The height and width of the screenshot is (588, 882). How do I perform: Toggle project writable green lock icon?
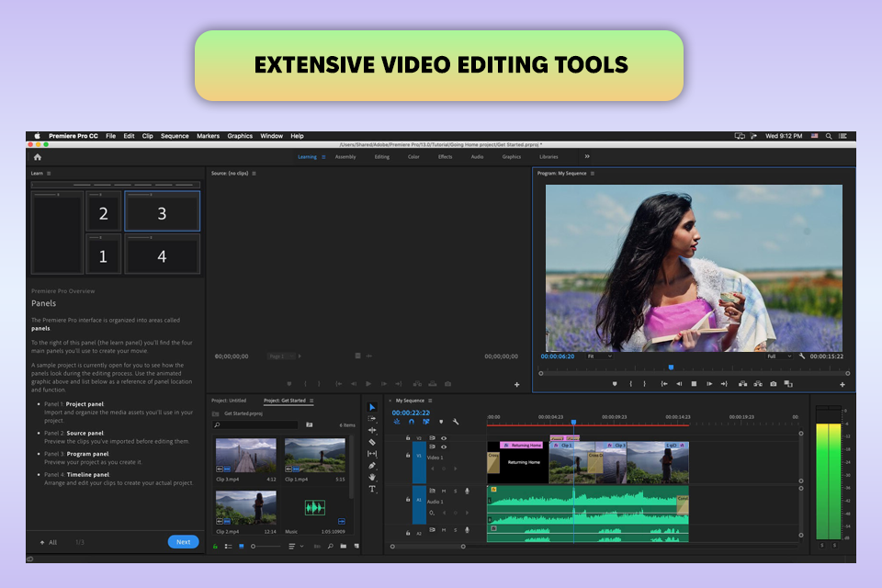pyautogui.click(x=215, y=547)
